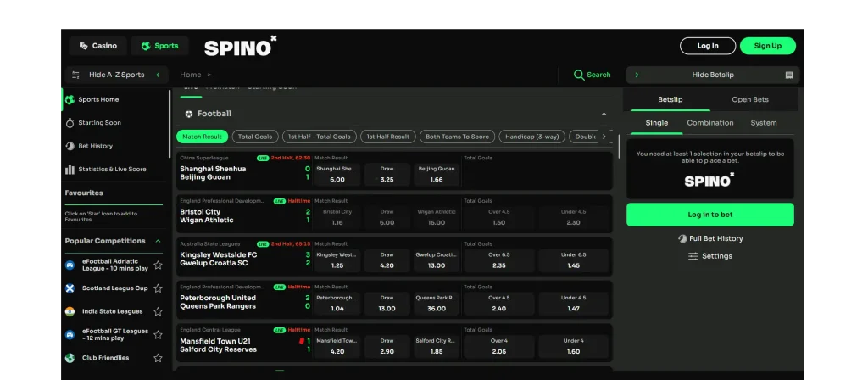868x380 pixels.
Task: Pick Over 6.5 at 2.35
Action: (498, 260)
